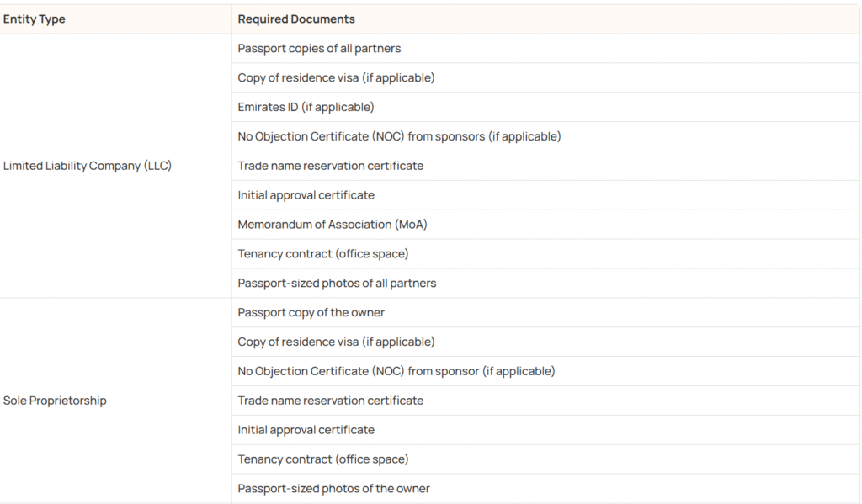
Task: Click NOC from sponsor (if applicable) row
Action: [x=545, y=371]
